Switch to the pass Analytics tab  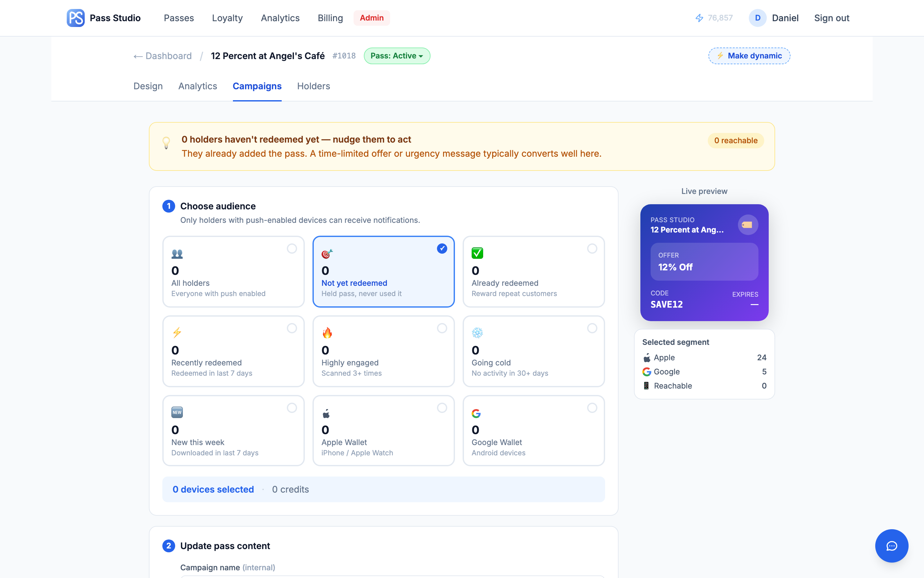(197, 86)
